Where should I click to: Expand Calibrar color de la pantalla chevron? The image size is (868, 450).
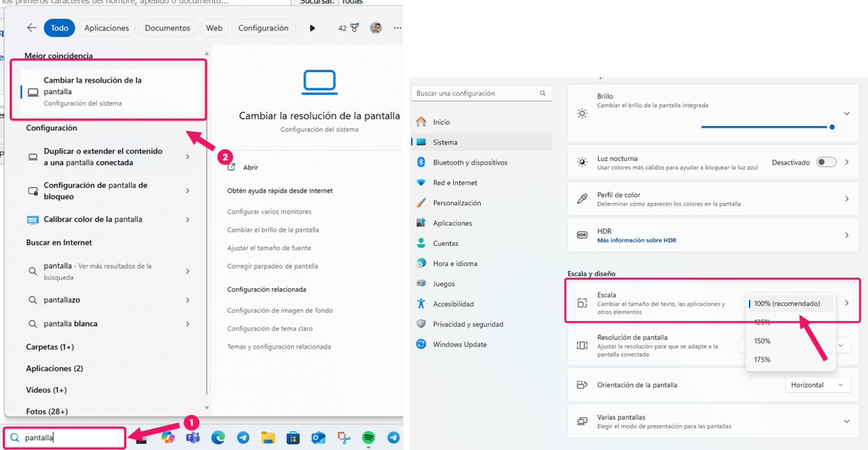[187, 219]
